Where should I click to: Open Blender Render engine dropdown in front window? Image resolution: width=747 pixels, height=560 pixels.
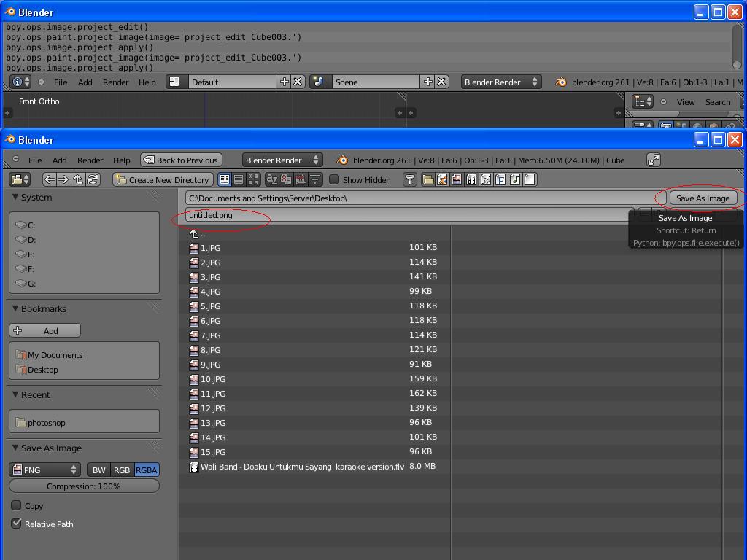(x=282, y=160)
